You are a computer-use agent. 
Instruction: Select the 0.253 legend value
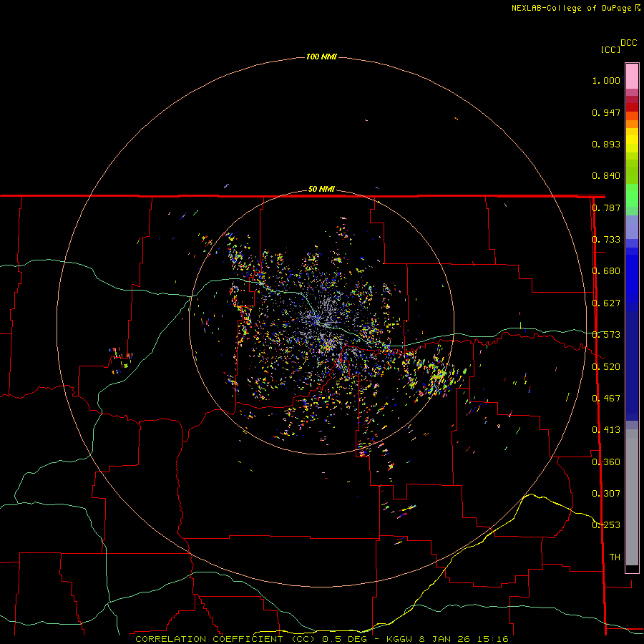click(x=606, y=525)
